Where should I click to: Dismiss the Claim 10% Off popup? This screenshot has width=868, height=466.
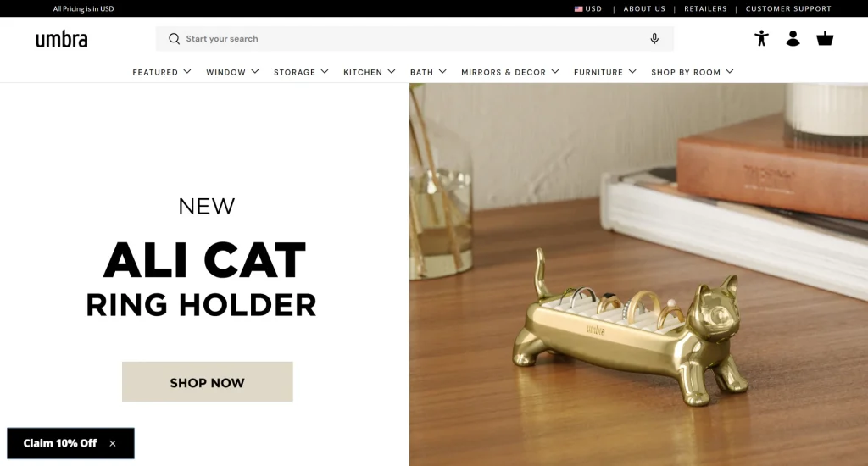click(x=113, y=443)
